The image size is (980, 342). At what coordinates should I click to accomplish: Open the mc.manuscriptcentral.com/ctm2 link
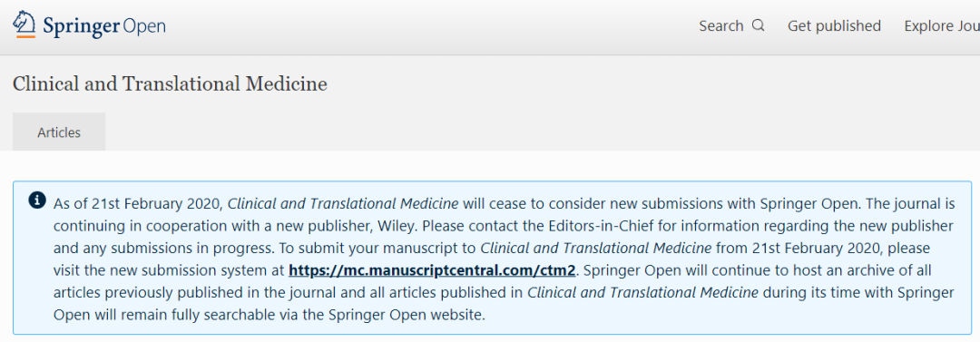432,270
